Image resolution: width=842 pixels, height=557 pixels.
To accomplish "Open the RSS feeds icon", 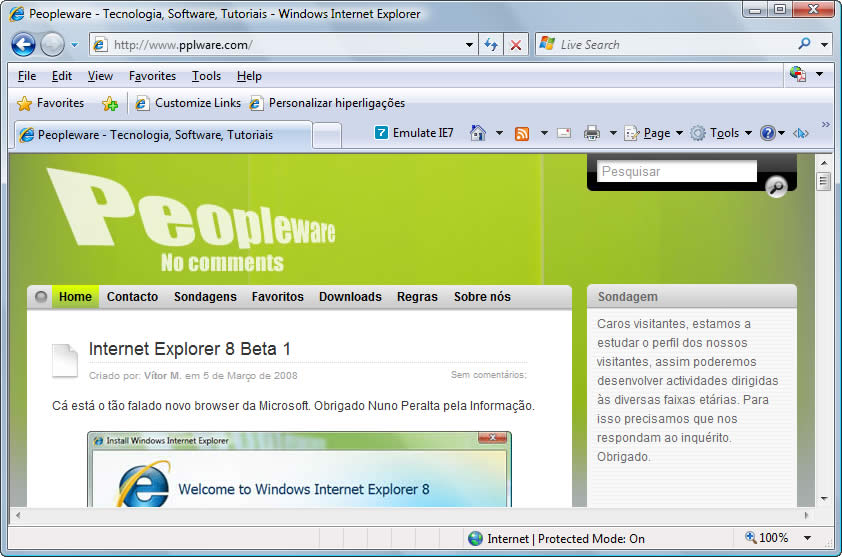I will coord(522,133).
